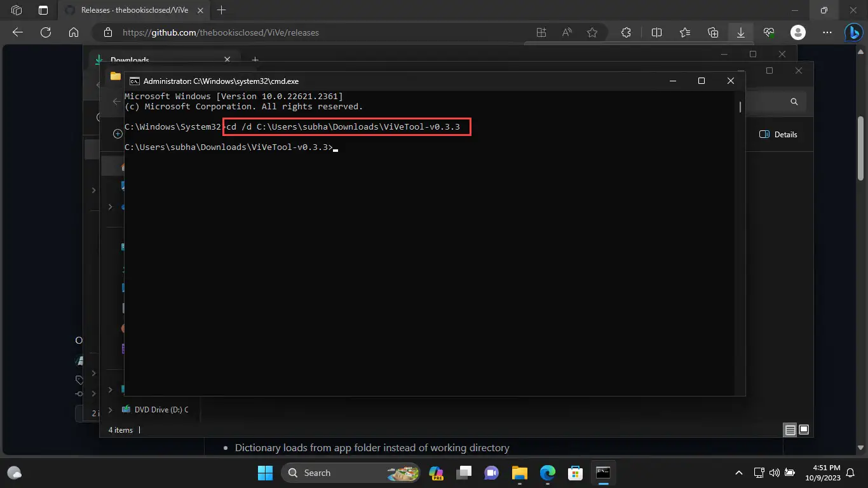Open volume control tray icon
Image resolution: width=868 pixels, height=488 pixels.
[774, 473]
